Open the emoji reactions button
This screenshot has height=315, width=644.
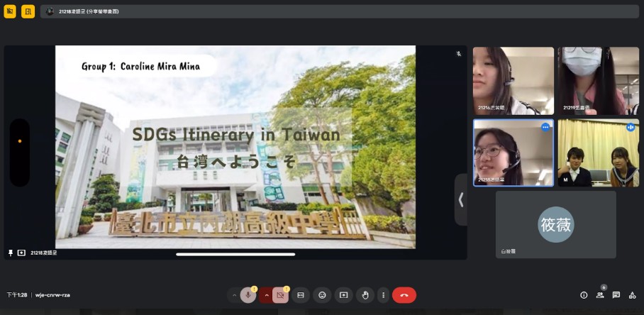322,295
